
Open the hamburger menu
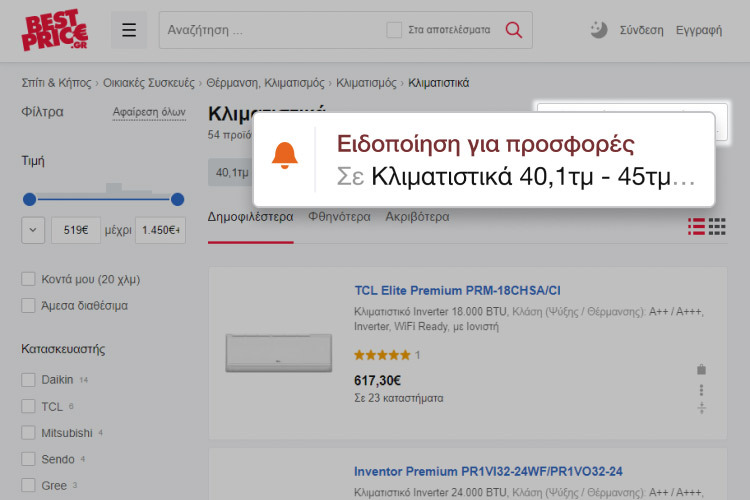[x=129, y=30]
